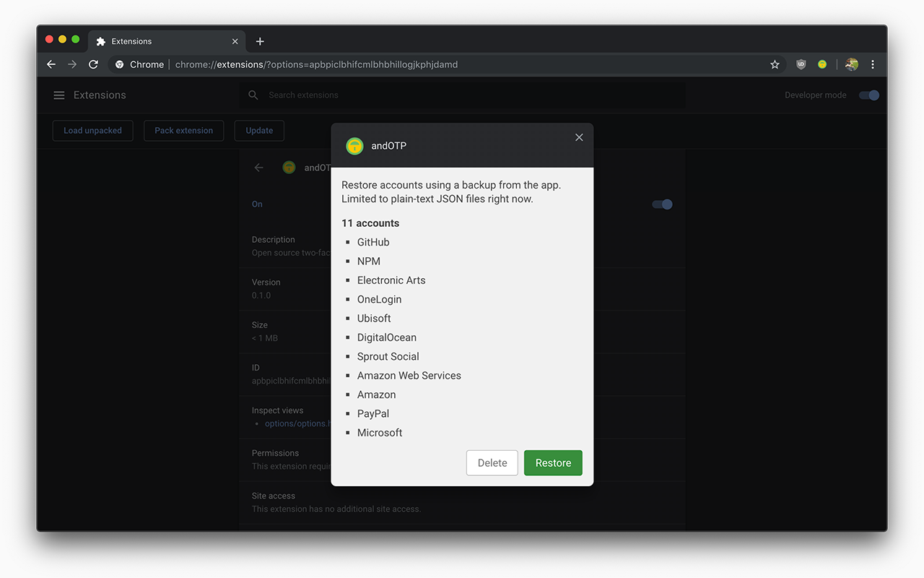This screenshot has width=924, height=578.
Task: Click the browser back navigation arrow
Action: click(x=51, y=64)
